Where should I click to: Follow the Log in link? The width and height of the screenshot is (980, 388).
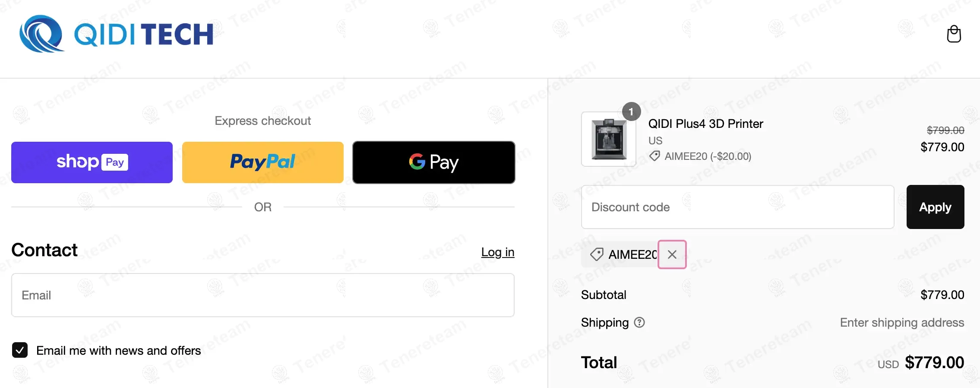tap(497, 252)
